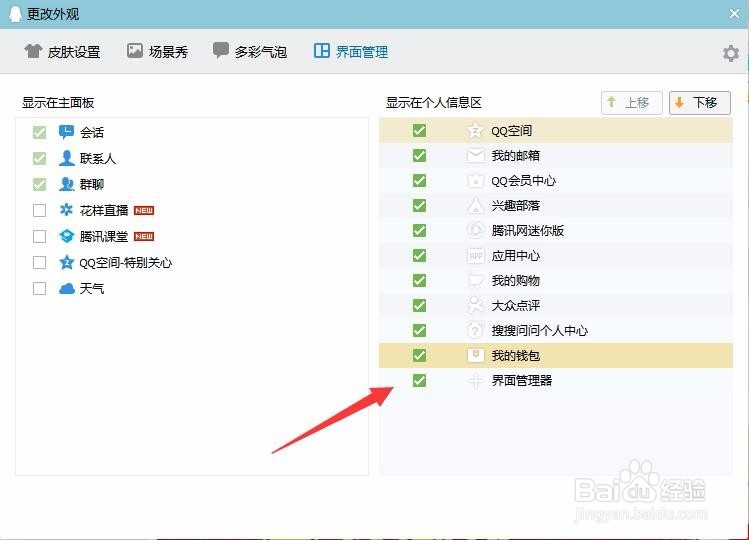Click the 大众点评 icon

[x=475, y=305]
